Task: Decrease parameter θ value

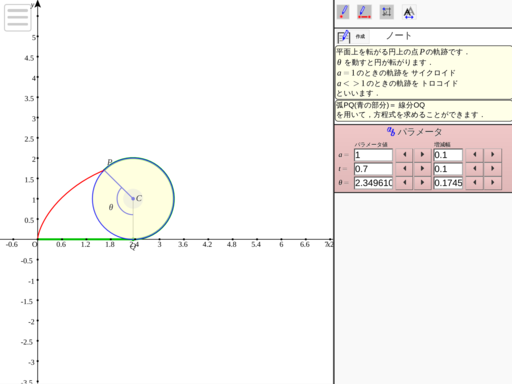Action: (405, 183)
